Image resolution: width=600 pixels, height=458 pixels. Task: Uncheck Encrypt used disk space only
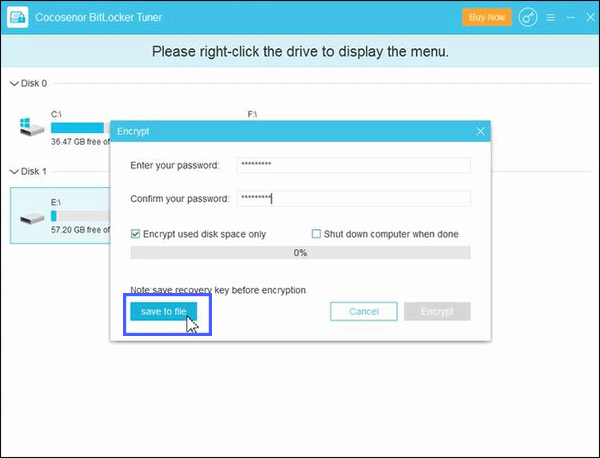(135, 234)
